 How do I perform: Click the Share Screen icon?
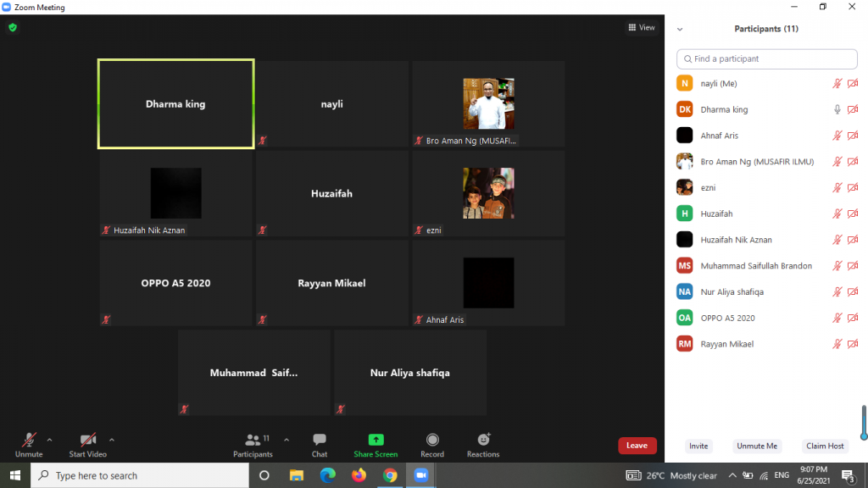(x=376, y=440)
